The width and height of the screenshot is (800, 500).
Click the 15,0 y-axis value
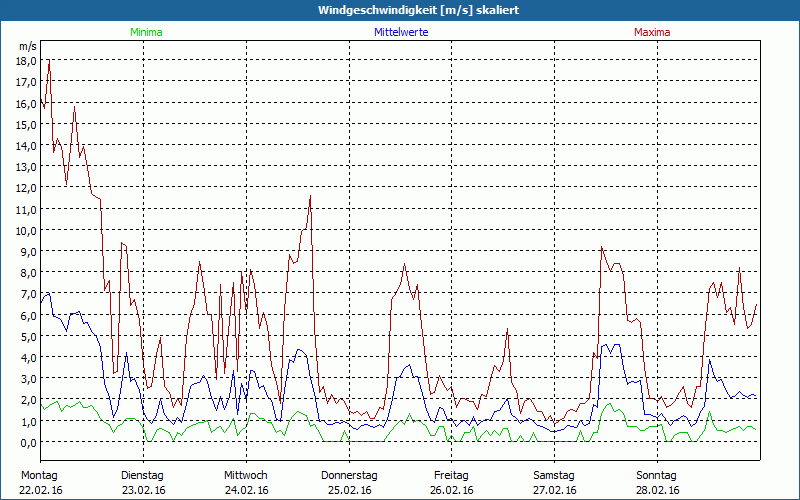coord(26,124)
